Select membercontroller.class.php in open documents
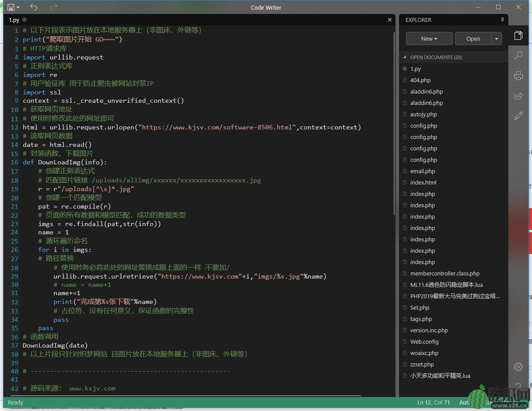Screen dimensions: 532x411 point(444,274)
